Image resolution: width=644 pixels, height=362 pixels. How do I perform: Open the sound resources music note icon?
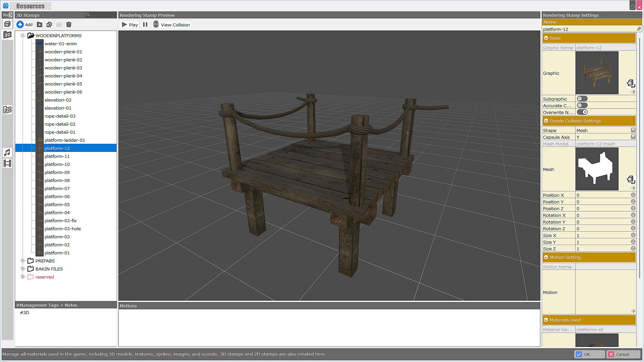coord(7,153)
